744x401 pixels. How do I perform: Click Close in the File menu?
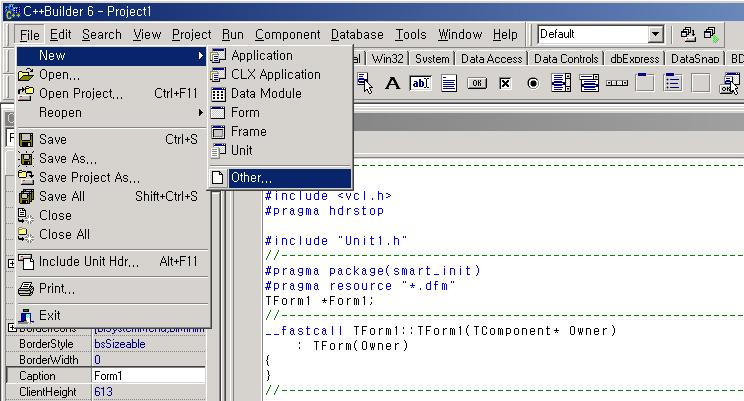tap(112, 215)
